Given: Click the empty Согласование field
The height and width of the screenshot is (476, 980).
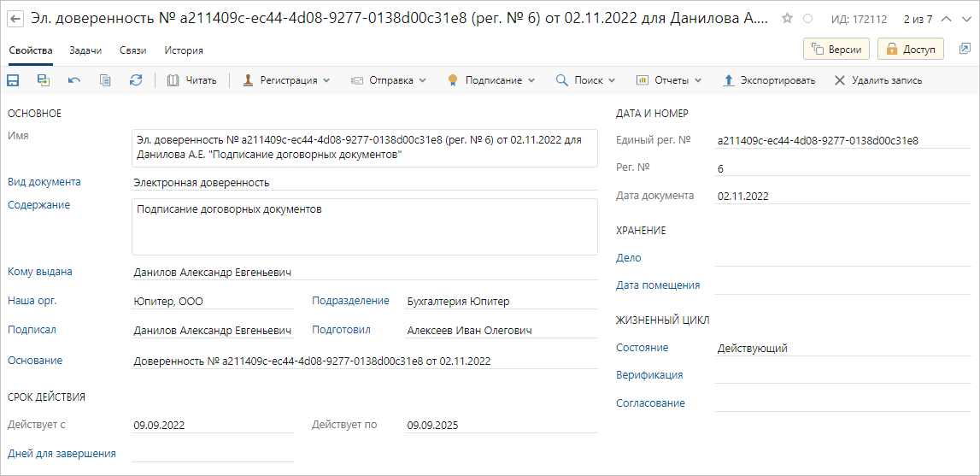Looking at the screenshot, I should pos(843,403).
